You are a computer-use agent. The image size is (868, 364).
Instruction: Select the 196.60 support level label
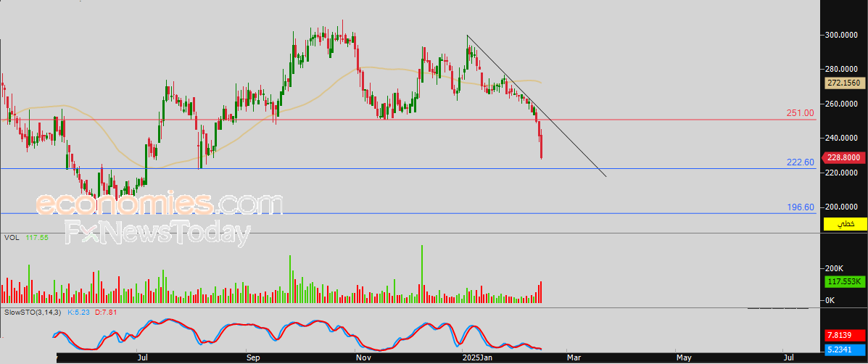point(801,208)
